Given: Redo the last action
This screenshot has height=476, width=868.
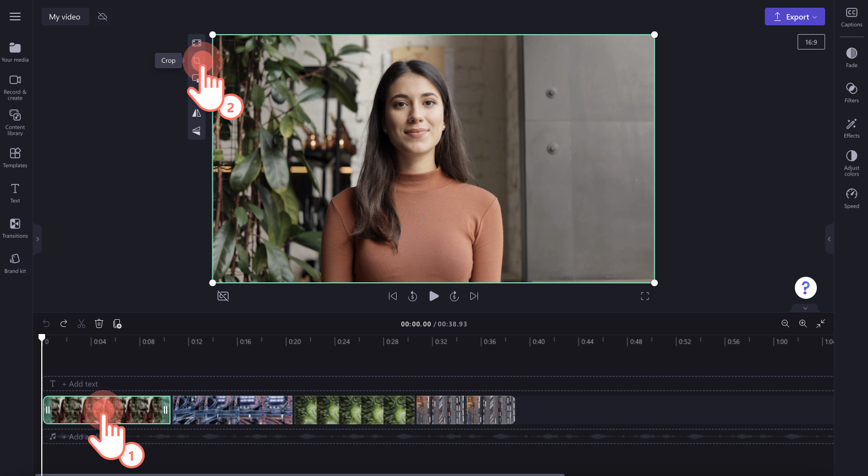Looking at the screenshot, I should pos(64,324).
